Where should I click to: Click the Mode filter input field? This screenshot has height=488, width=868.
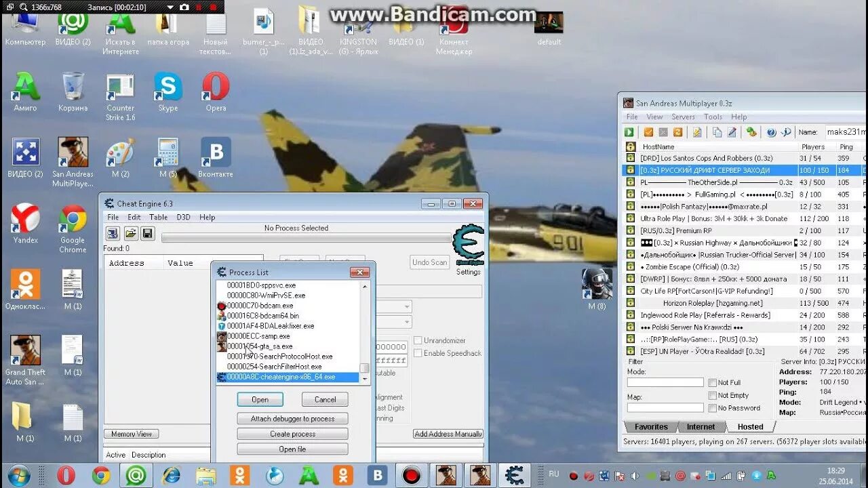click(x=665, y=382)
